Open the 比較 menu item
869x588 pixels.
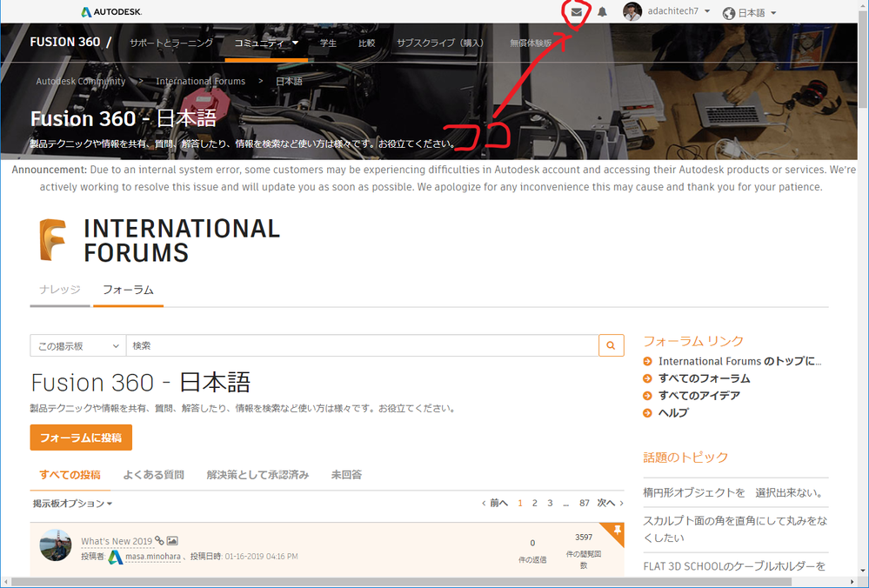(x=366, y=43)
